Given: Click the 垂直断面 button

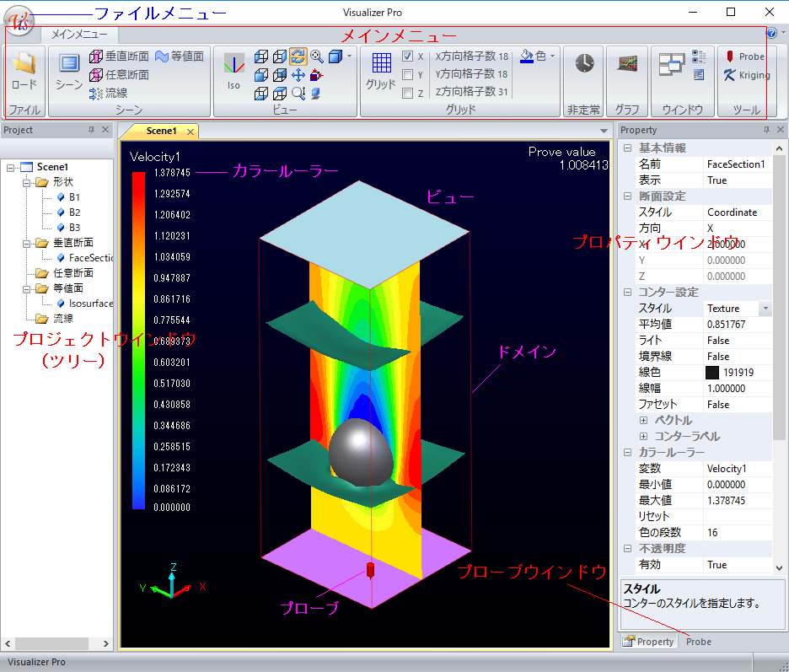Looking at the screenshot, I should pyautogui.click(x=120, y=56).
